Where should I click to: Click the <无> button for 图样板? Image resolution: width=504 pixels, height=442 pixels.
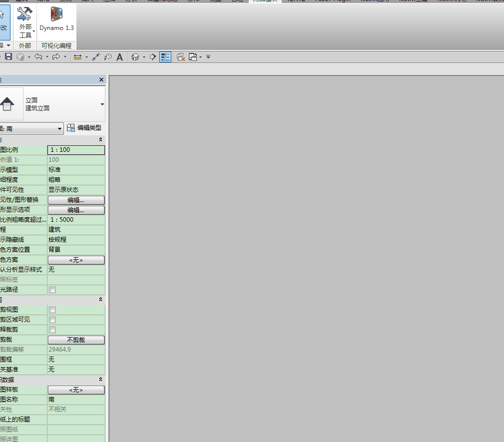[76, 390]
